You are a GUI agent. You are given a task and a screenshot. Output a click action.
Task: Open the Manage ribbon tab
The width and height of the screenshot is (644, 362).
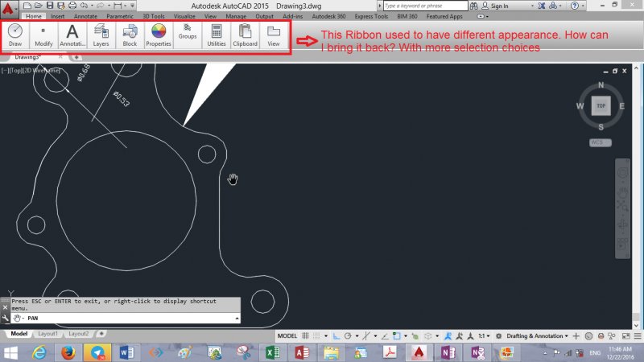pyautogui.click(x=236, y=16)
